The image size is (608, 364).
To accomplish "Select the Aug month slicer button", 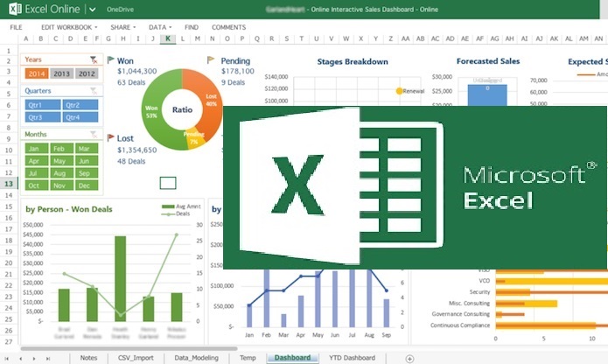I will [61, 173].
